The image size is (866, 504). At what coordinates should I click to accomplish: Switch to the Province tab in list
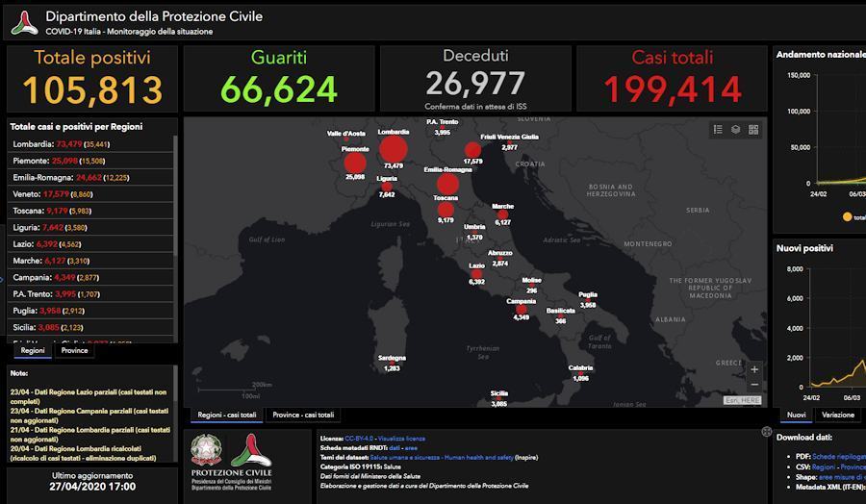tap(74, 351)
